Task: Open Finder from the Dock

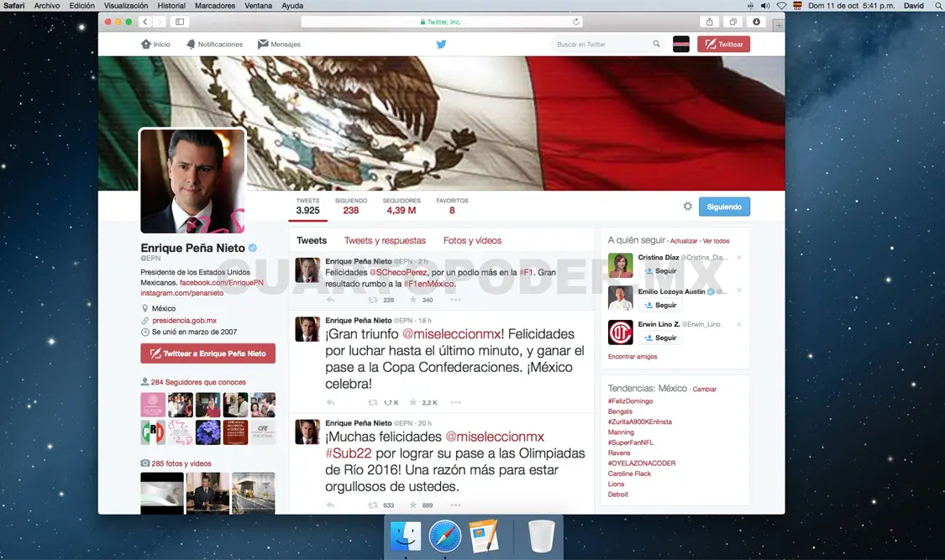Action: click(406, 536)
